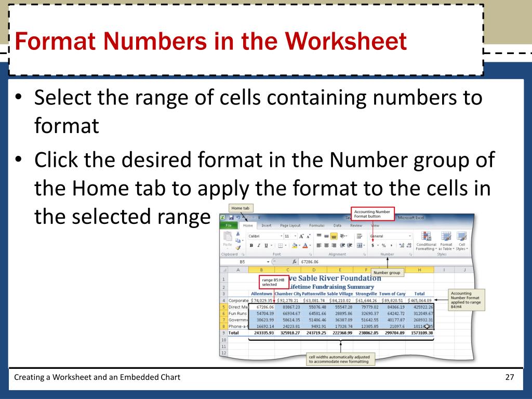The width and height of the screenshot is (532, 399).
Task: Click the Wrap Text icon
Action: click(x=360, y=236)
